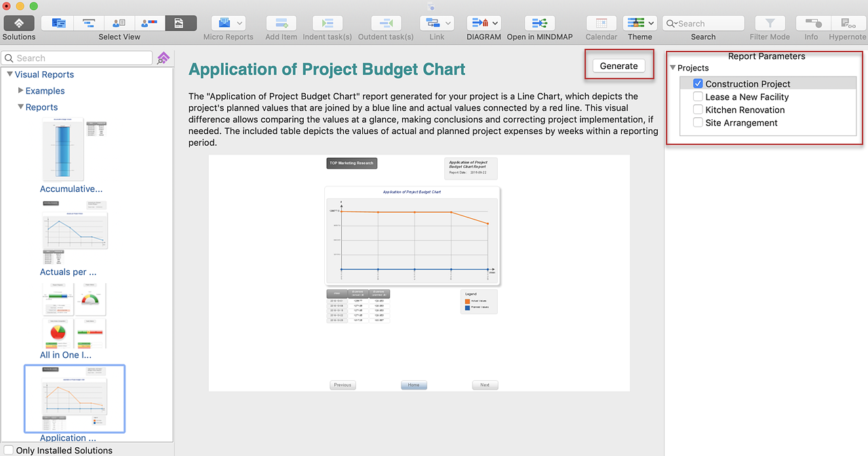Switch to the first multi-project dashboard view
Image resolution: width=868 pixels, height=456 pixels.
(x=58, y=23)
